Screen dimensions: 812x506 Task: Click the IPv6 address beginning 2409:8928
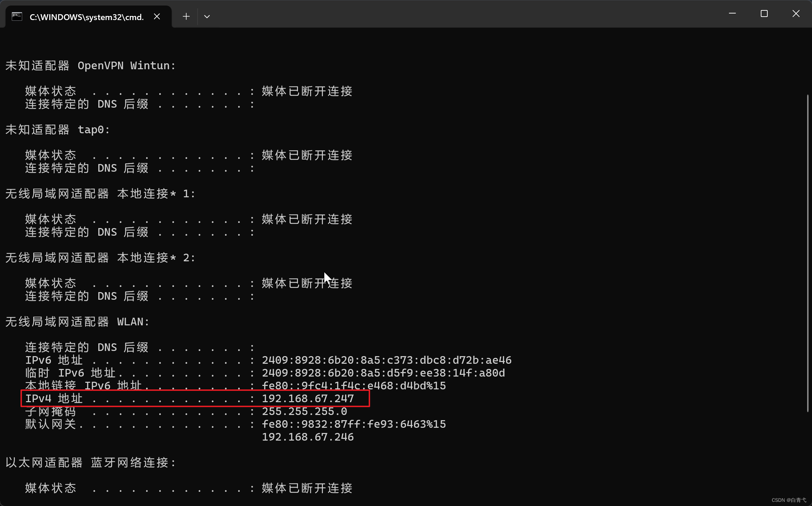pos(387,360)
